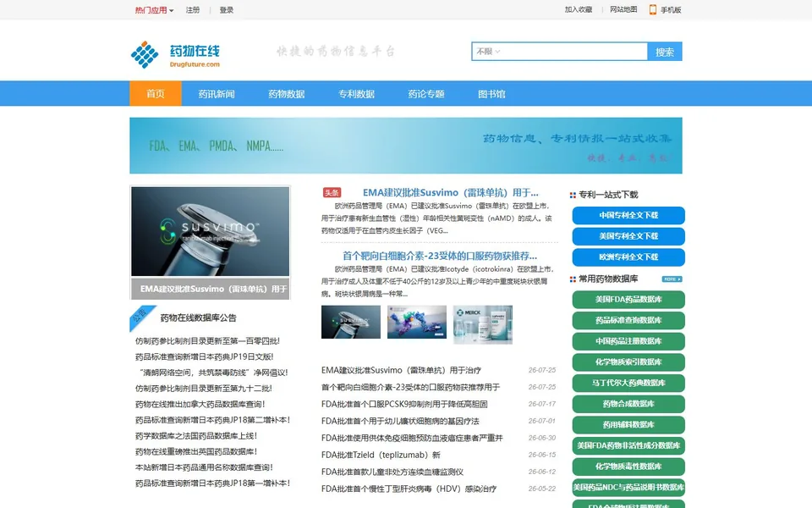Open 马丁代尔大药典数据库
Screen dimensions: 812x508
tap(628, 383)
